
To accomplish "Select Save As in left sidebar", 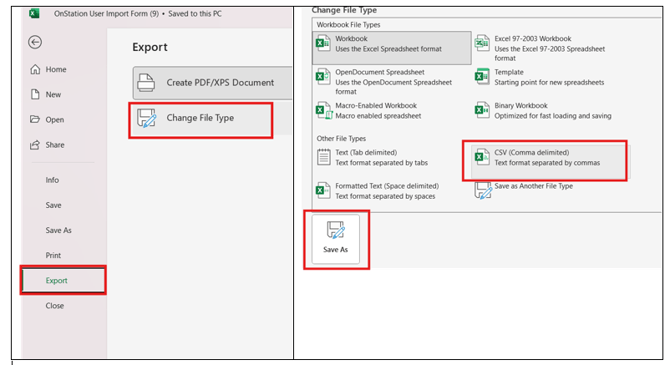I will tap(59, 230).
